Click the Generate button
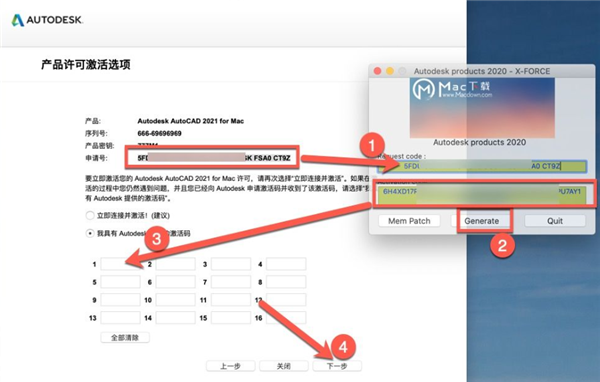Image resolution: width=600 pixels, height=382 pixels. tap(481, 221)
